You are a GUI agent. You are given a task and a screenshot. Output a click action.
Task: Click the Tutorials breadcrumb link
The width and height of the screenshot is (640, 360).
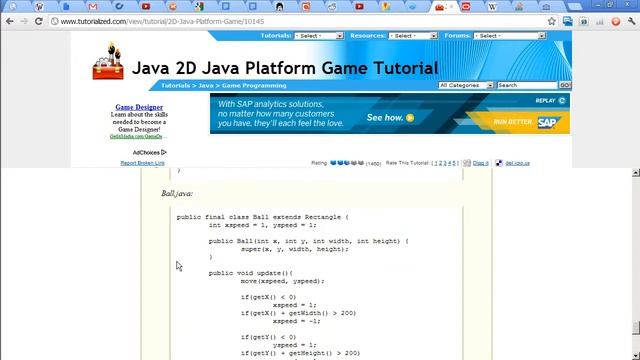click(176, 86)
